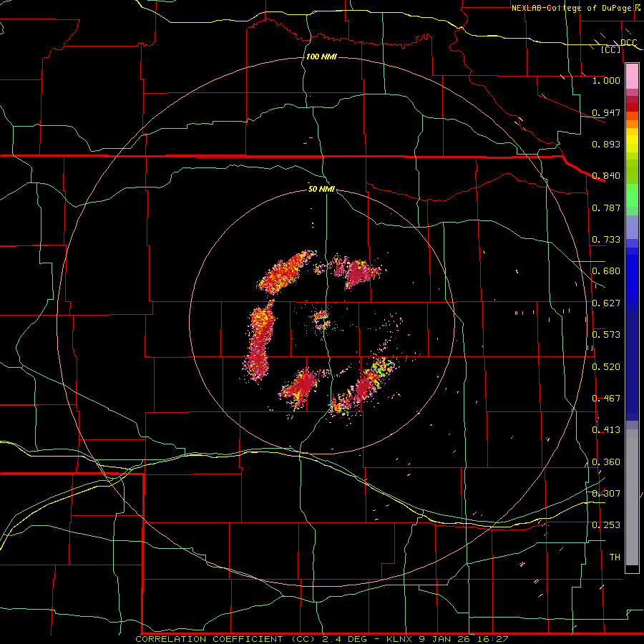
Task: Click the 0.680 color scale value
Action: tap(606, 270)
